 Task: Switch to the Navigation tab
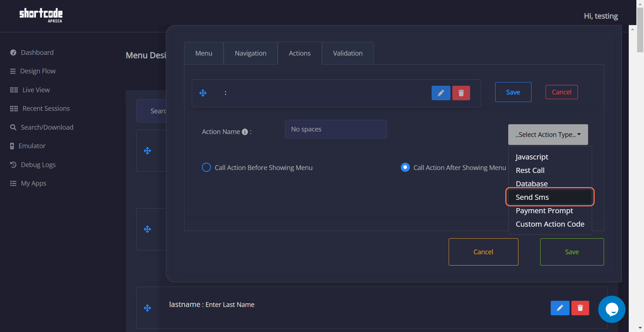pyautogui.click(x=250, y=53)
